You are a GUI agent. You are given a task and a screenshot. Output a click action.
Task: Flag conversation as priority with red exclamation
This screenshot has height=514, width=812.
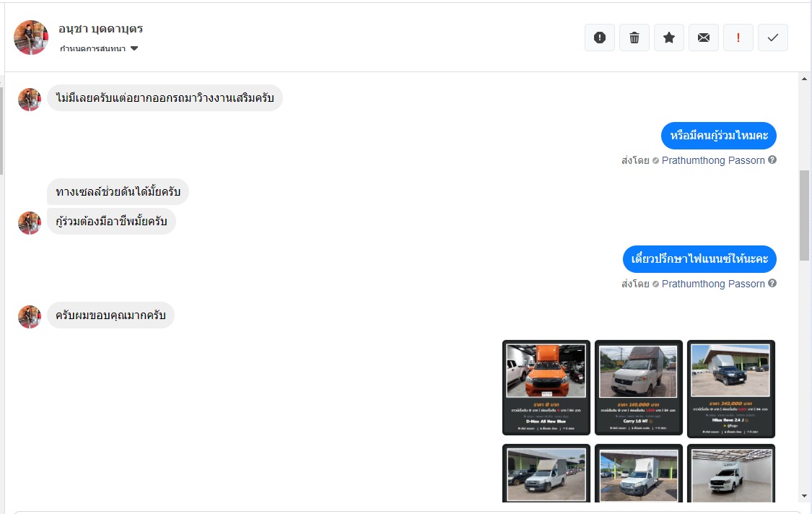click(738, 38)
